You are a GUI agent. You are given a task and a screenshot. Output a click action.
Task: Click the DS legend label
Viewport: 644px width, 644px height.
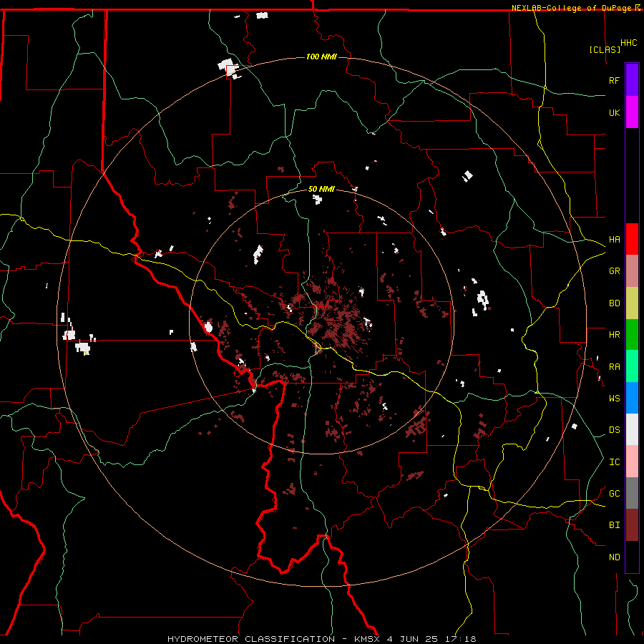click(x=614, y=430)
